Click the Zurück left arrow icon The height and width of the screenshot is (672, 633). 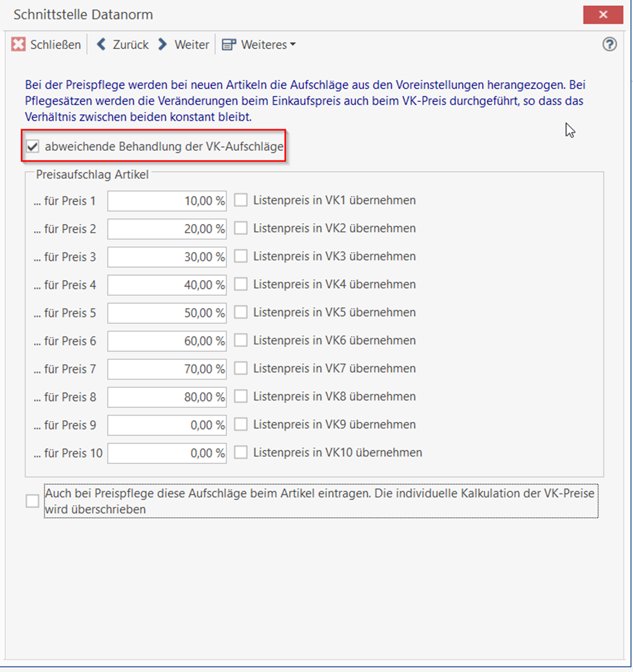coord(102,45)
